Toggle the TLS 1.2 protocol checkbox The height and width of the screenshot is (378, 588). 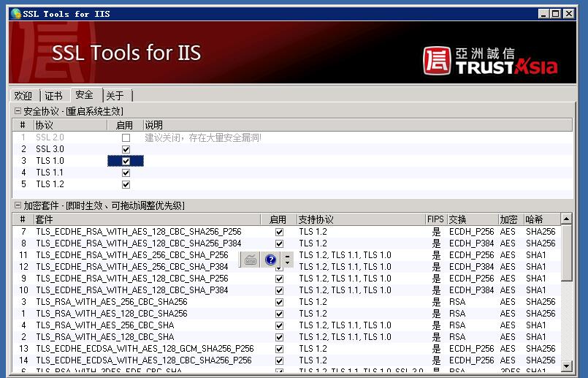coord(126,184)
